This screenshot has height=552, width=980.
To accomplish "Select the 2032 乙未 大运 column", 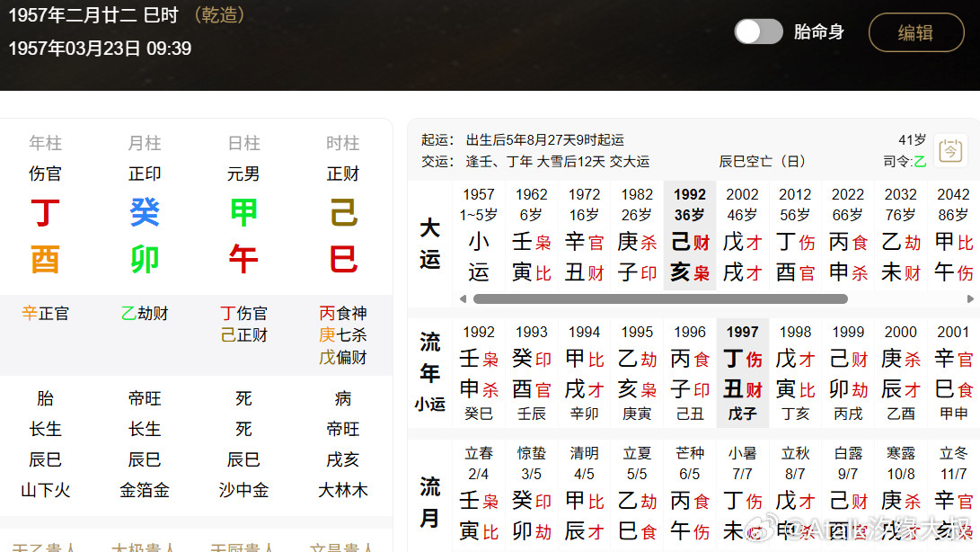I will tap(901, 235).
